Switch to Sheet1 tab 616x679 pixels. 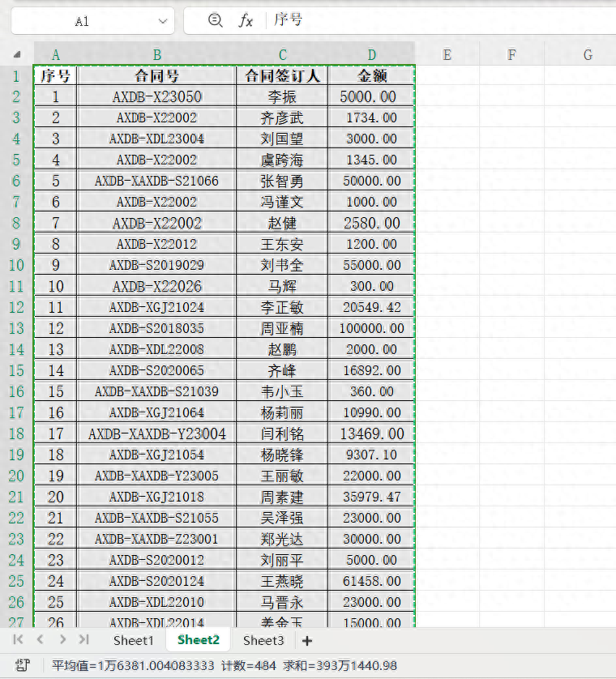click(x=134, y=640)
